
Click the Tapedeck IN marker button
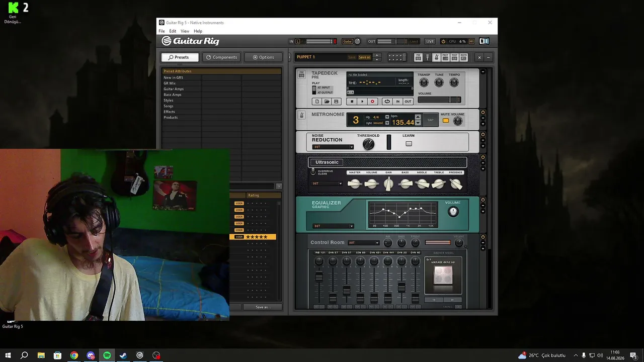pos(397,102)
